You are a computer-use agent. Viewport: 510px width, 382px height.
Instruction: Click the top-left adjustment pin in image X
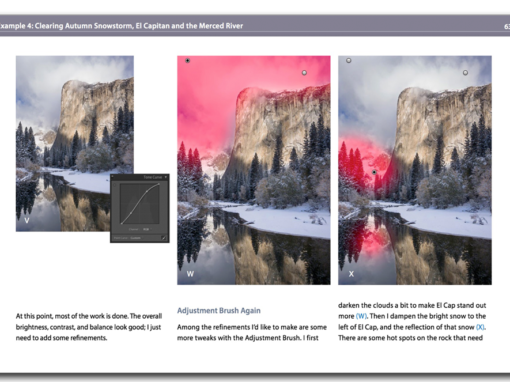tap(349, 60)
